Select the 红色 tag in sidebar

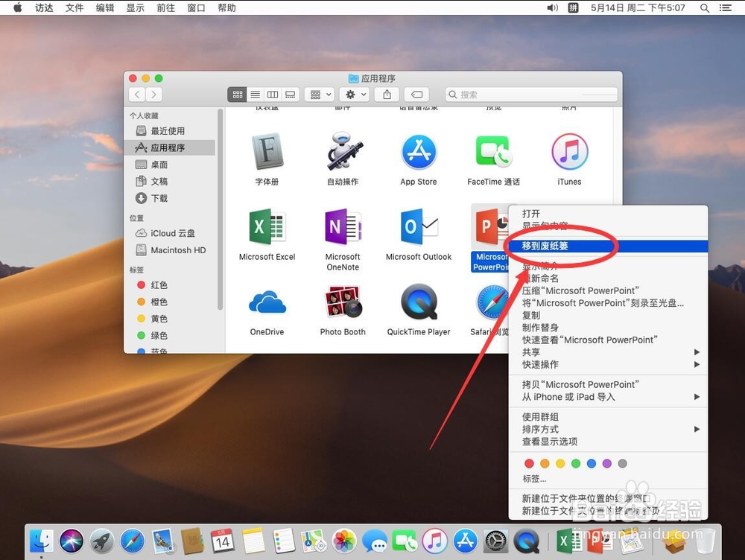click(x=170, y=285)
